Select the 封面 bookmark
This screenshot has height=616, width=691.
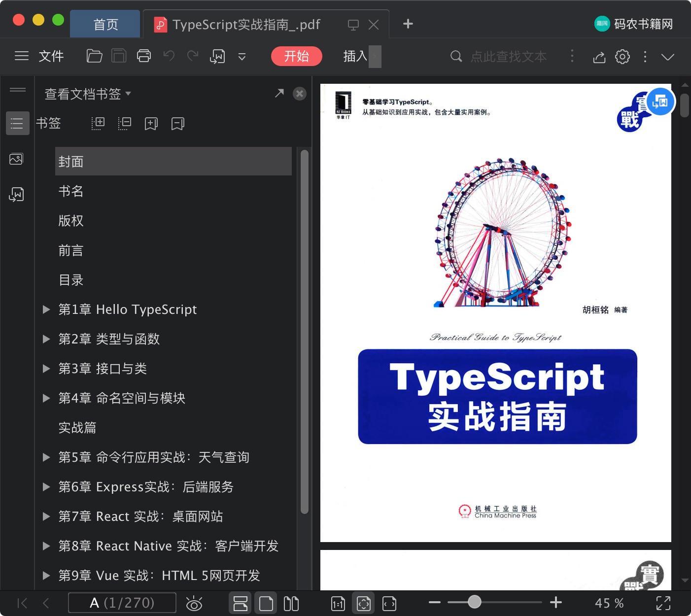tap(173, 161)
